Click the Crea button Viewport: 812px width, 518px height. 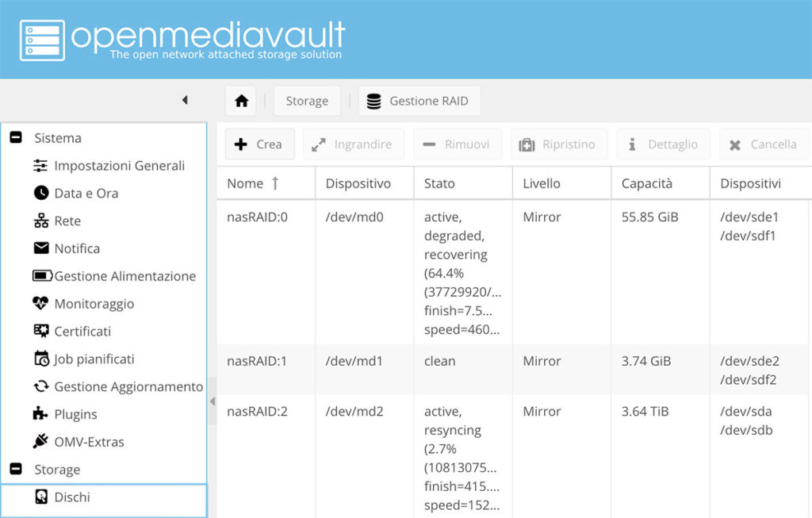tap(259, 144)
